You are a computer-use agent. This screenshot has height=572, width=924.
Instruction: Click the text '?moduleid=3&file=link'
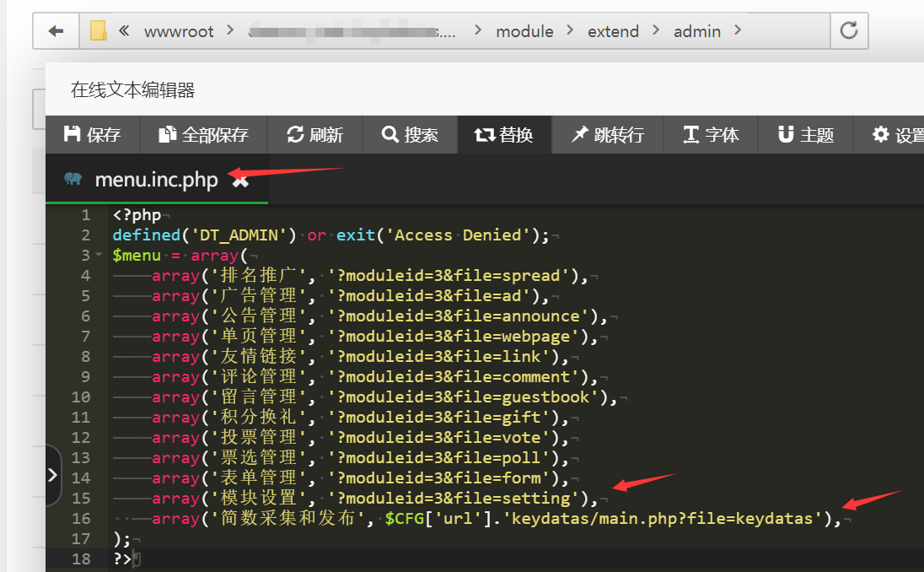coord(439,357)
